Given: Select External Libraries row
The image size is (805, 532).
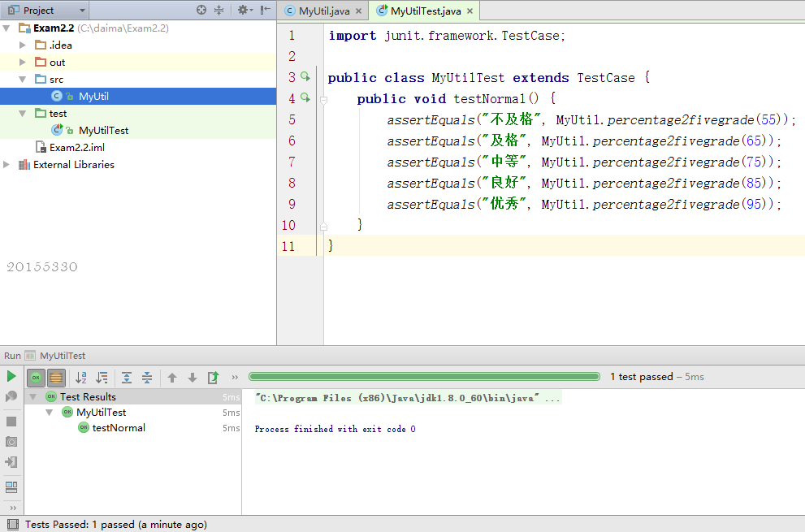Looking at the screenshot, I should point(138,164).
